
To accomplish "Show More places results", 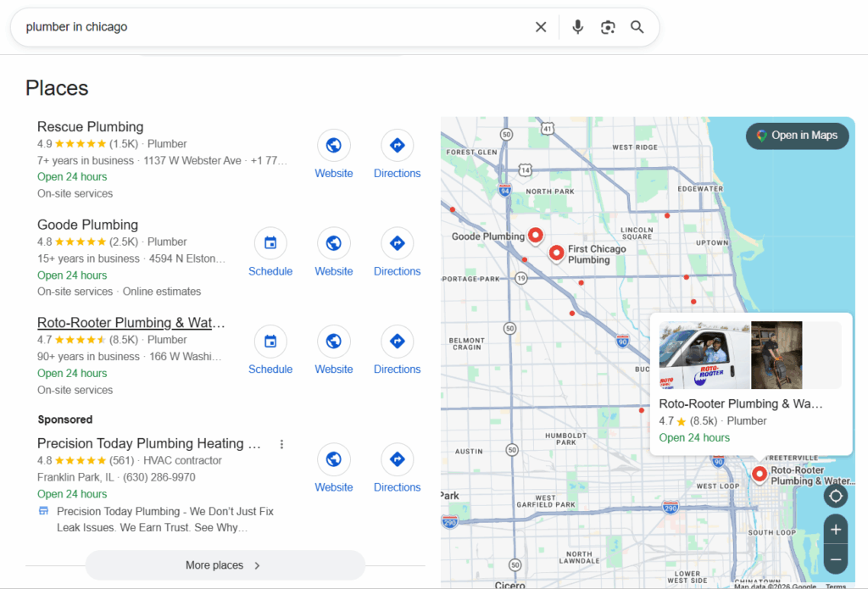I will click(225, 565).
